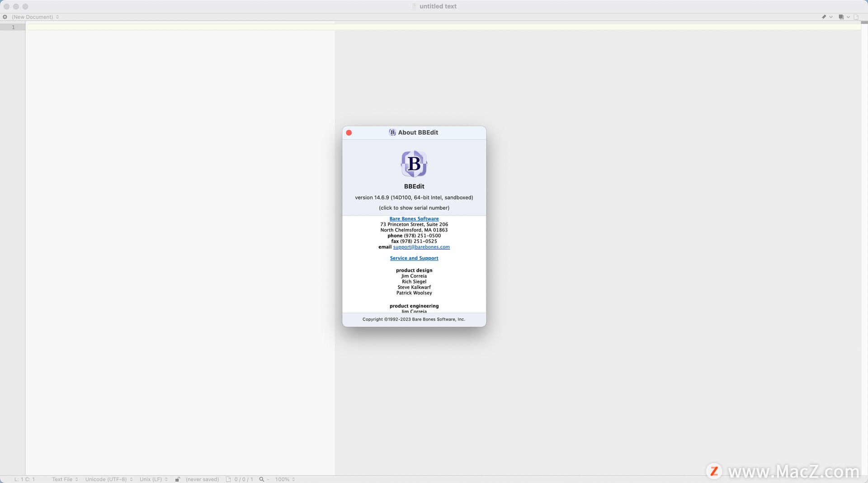Click the product engineering heading
Screen dimensions: 868x483
tap(414, 306)
